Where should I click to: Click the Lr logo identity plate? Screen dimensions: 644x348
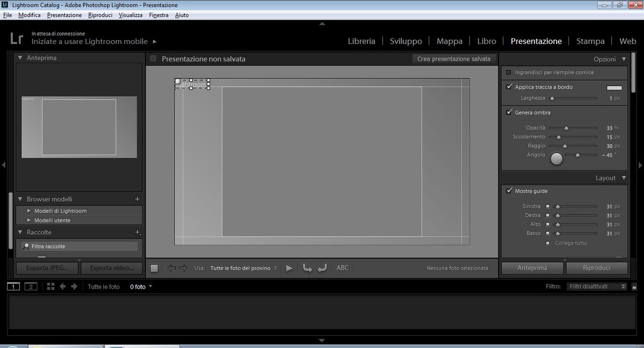click(17, 38)
